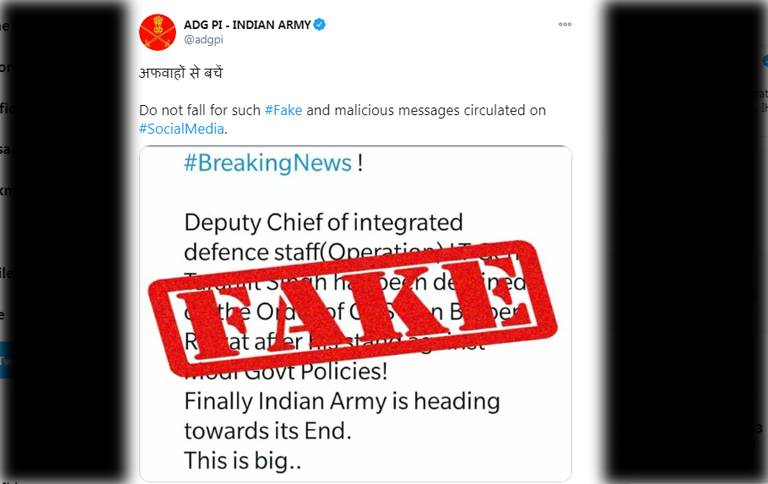
Task: Open the ADG PI - INDIAN ARMY profile name
Action: tap(247, 24)
